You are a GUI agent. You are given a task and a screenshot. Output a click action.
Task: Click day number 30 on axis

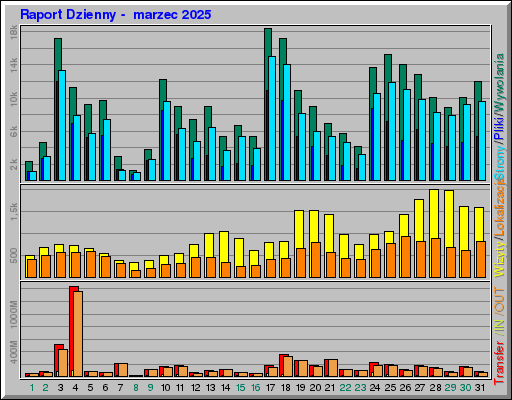tap(465, 388)
